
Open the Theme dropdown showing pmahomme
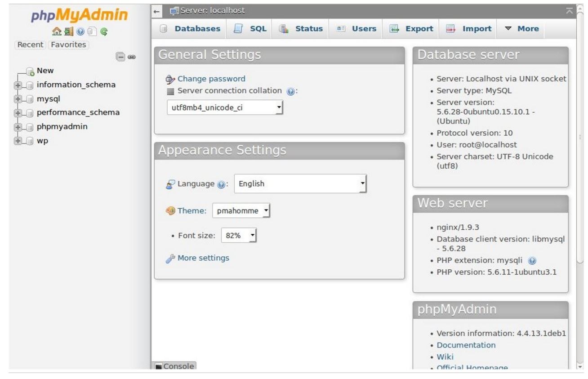242,210
